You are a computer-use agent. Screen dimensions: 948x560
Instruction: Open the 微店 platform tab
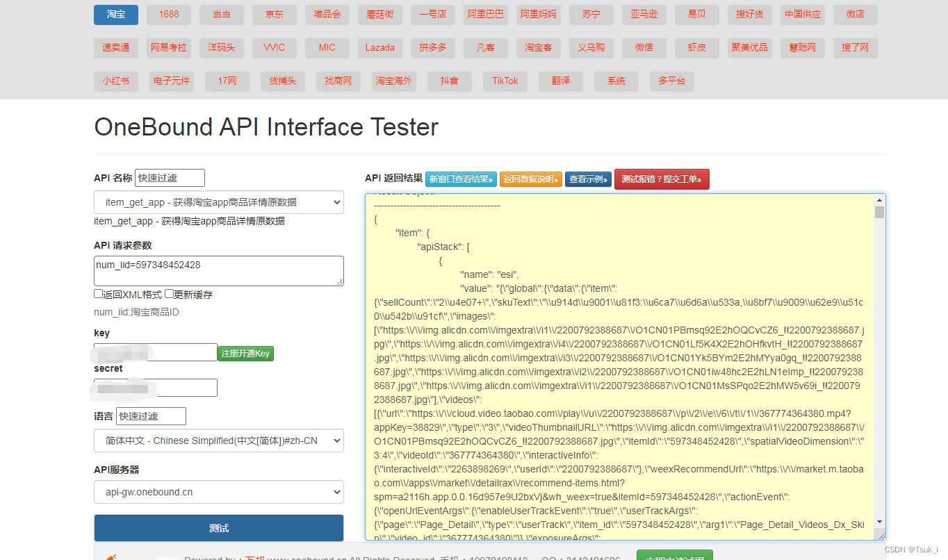point(856,15)
